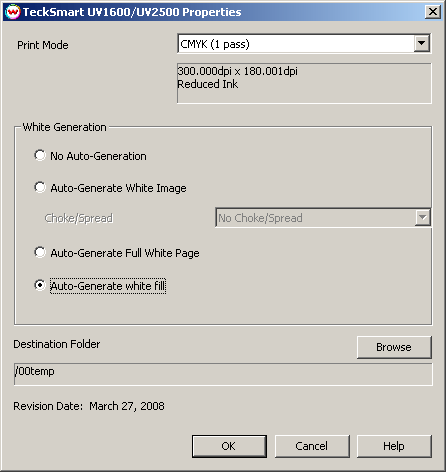Select the No Auto-Generation radio button
446x472 pixels.
click(x=40, y=155)
